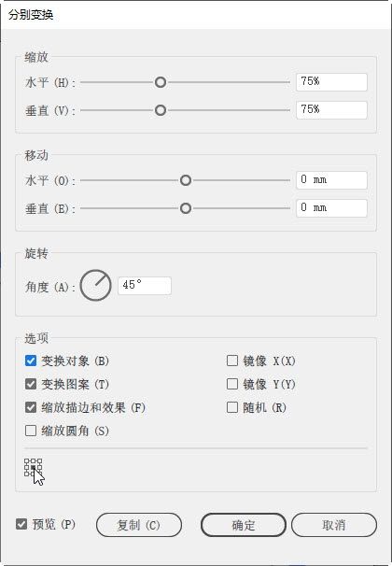
Task: Uncheck the 变换对象 (B) checkbox
Action: (x=31, y=361)
